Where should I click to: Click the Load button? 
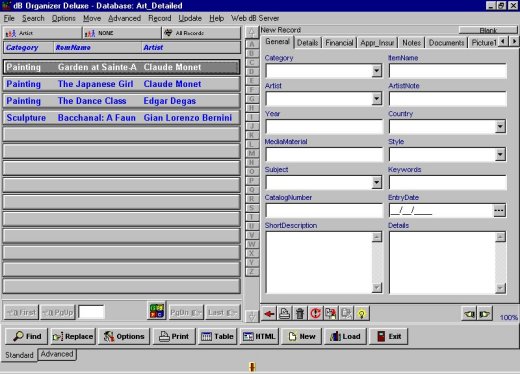click(x=345, y=336)
